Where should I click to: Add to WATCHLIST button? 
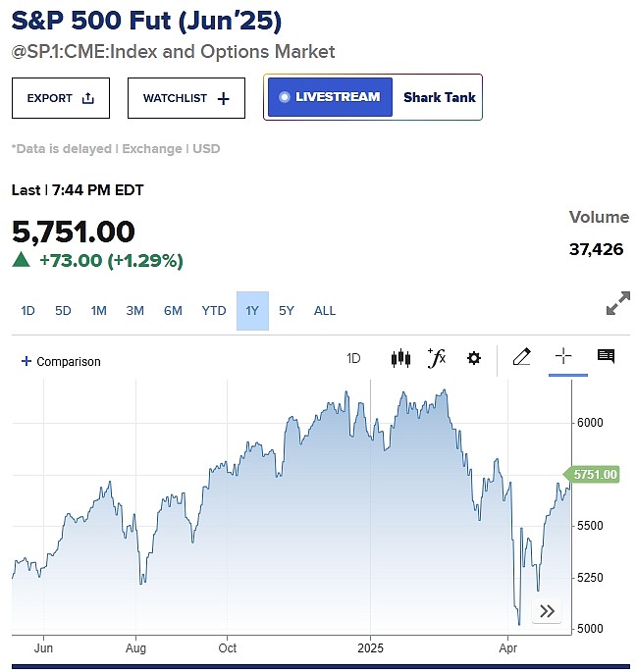(186, 98)
